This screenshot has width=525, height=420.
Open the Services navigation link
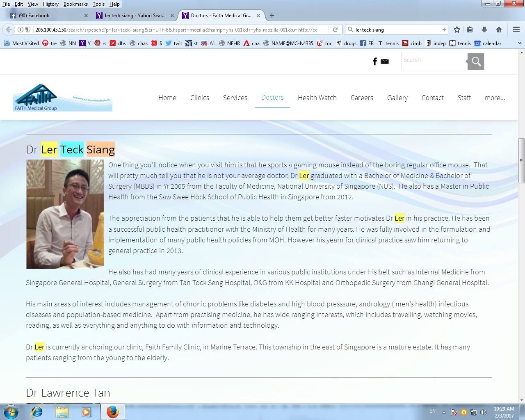[x=235, y=98]
